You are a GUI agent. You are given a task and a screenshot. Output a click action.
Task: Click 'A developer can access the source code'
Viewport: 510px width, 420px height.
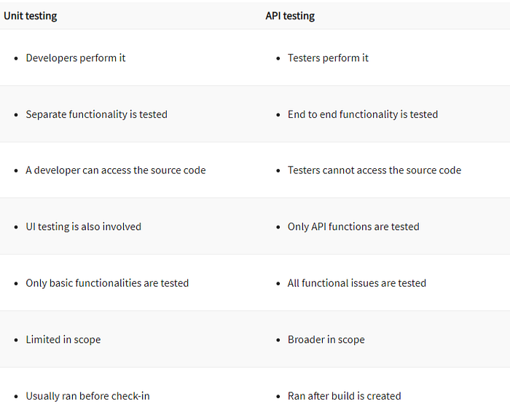(116, 170)
